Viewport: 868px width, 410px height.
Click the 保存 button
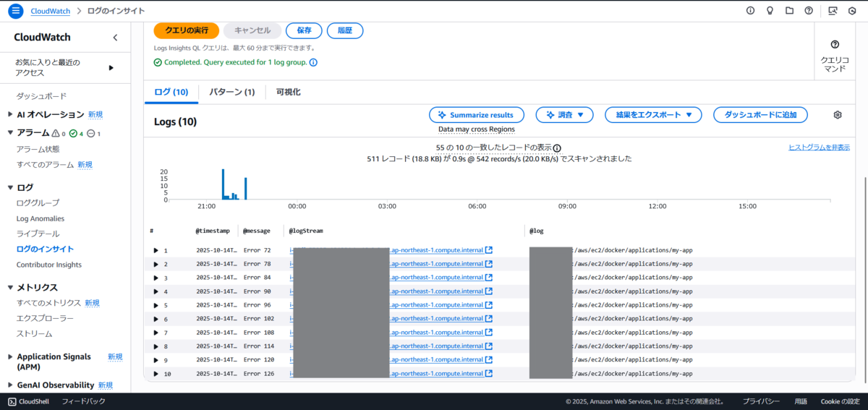pyautogui.click(x=304, y=30)
